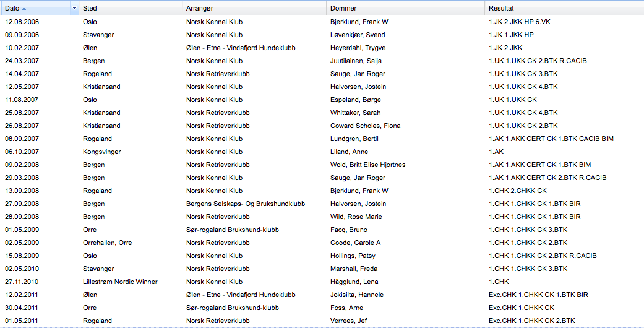644x328 pixels.
Task: Click result 1.CHK 2.CHKK CK
Action: click(518, 191)
